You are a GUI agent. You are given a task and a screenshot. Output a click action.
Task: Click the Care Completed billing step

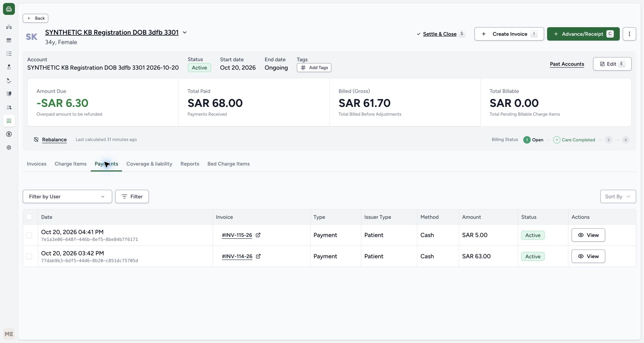click(x=574, y=140)
